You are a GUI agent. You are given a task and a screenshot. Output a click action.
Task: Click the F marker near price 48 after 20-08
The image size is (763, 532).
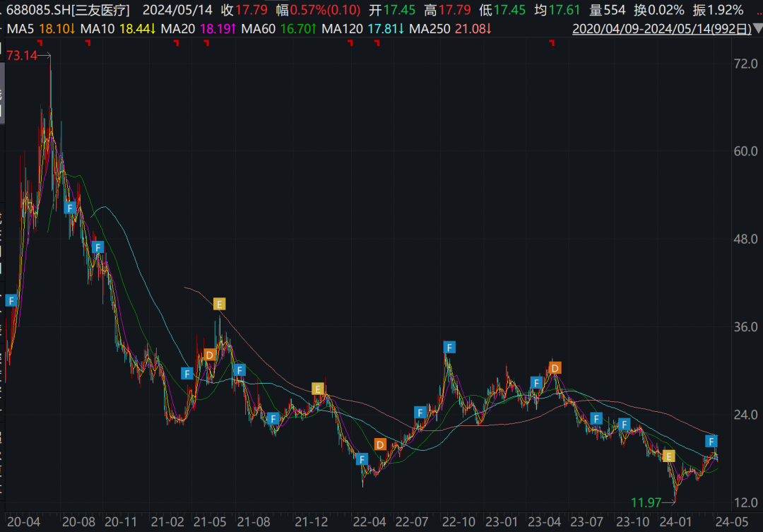tap(97, 247)
